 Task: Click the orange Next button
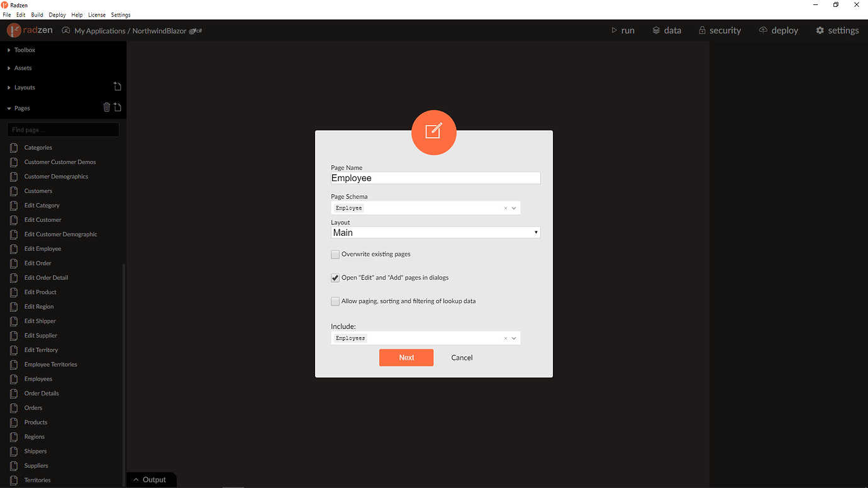point(406,357)
